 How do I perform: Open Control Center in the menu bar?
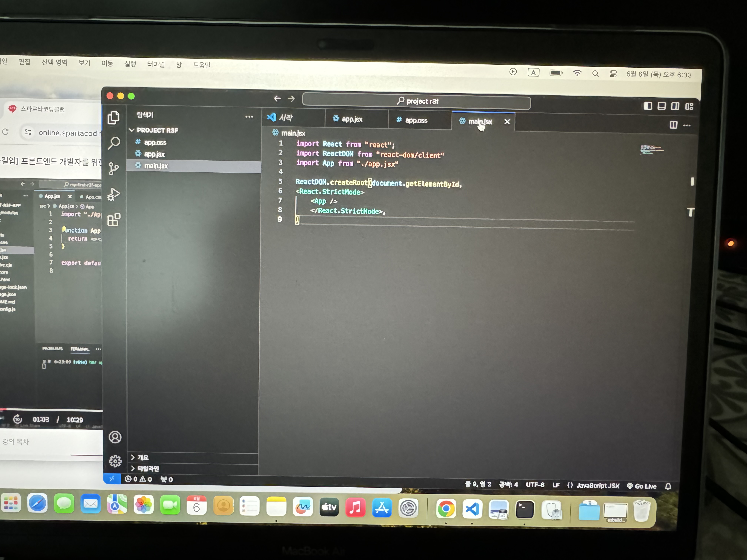coord(613,74)
